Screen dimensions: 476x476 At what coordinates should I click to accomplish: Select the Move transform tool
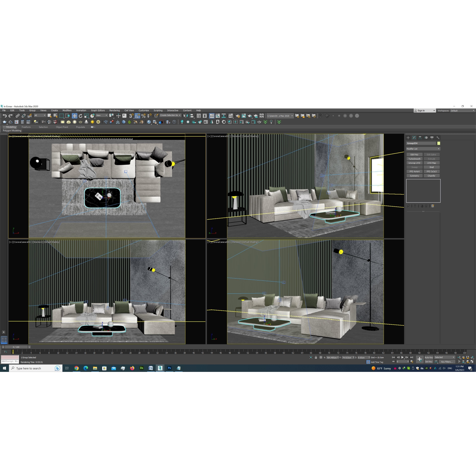74,116
